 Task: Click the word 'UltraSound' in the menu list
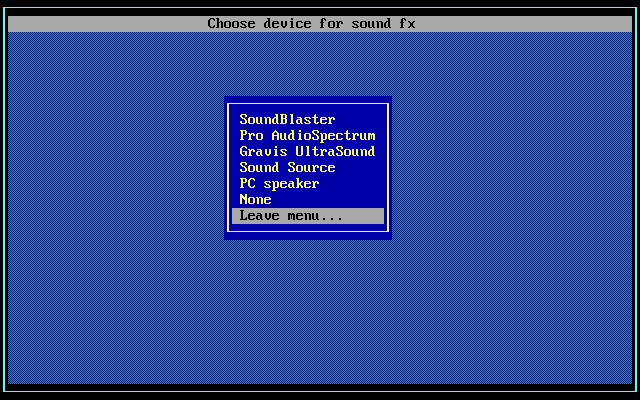(x=335, y=151)
